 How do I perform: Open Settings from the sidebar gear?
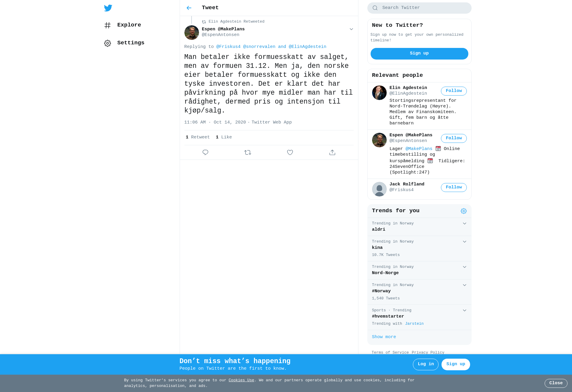pyautogui.click(x=124, y=43)
